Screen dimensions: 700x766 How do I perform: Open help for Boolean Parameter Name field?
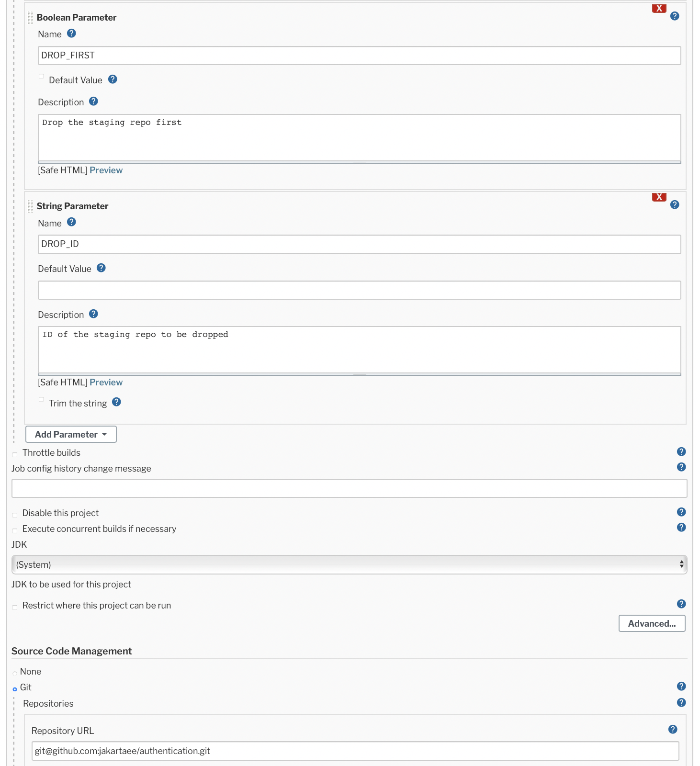click(x=71, y=34)
